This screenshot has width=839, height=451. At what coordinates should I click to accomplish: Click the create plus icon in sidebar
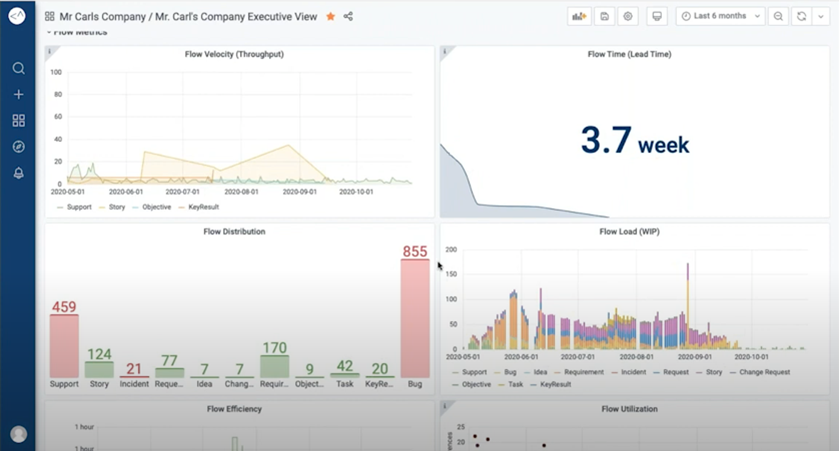[18, 95]
